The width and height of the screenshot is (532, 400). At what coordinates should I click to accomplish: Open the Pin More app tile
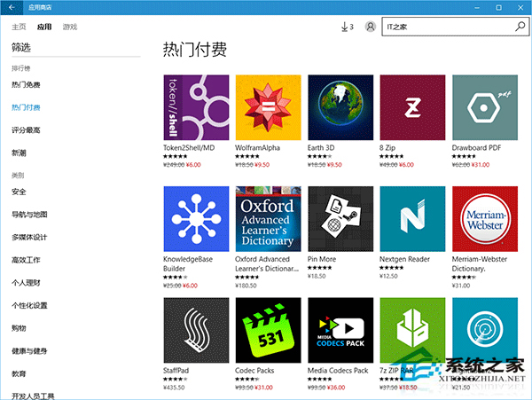pyautogui.click(x=340, y=219)
